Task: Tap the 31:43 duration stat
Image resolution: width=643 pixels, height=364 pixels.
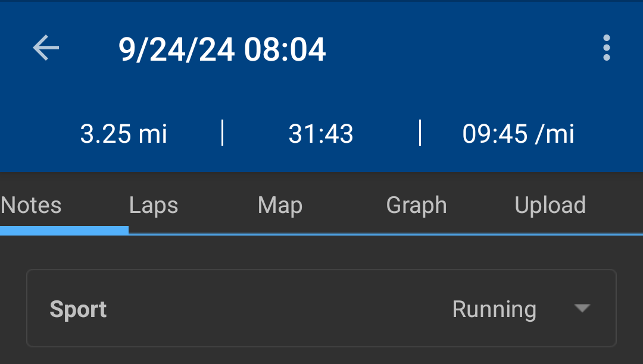Action: [x=321, y=134]
